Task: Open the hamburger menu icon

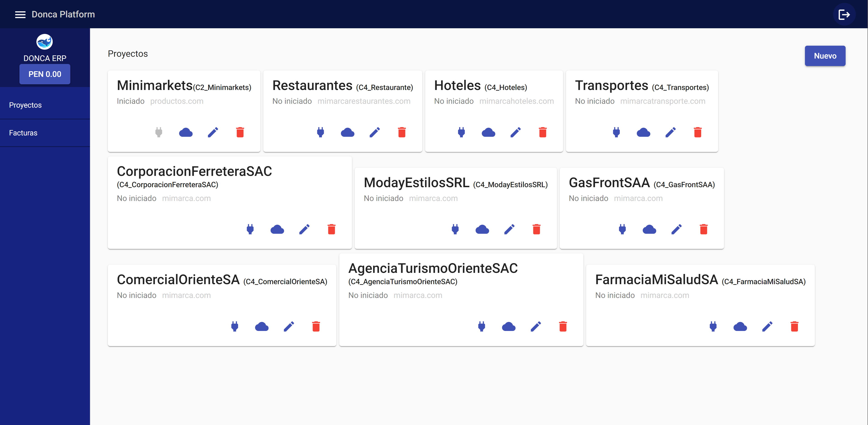Action: 20,14
